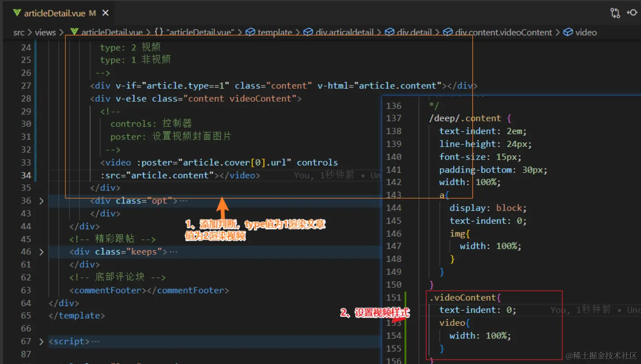641x364 pixels.
Task: Expand the folded script block chevron
Action: tap(41, 342)
